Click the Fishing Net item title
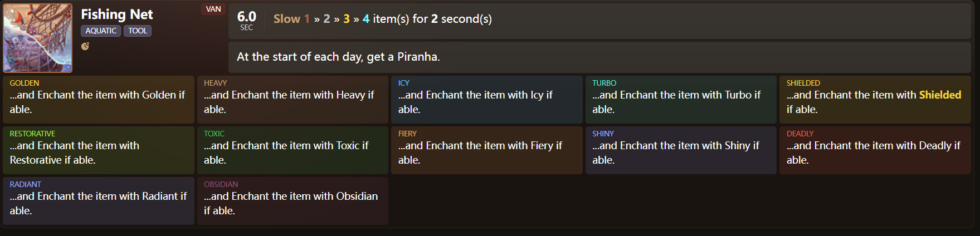980x236 pixels. pyautogui.click(x=117, y=14)
